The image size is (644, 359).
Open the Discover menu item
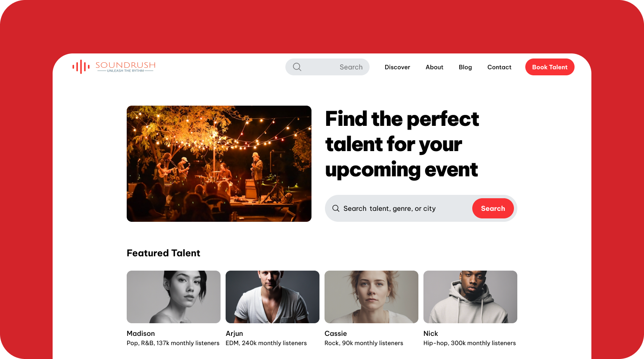point(397,67)
